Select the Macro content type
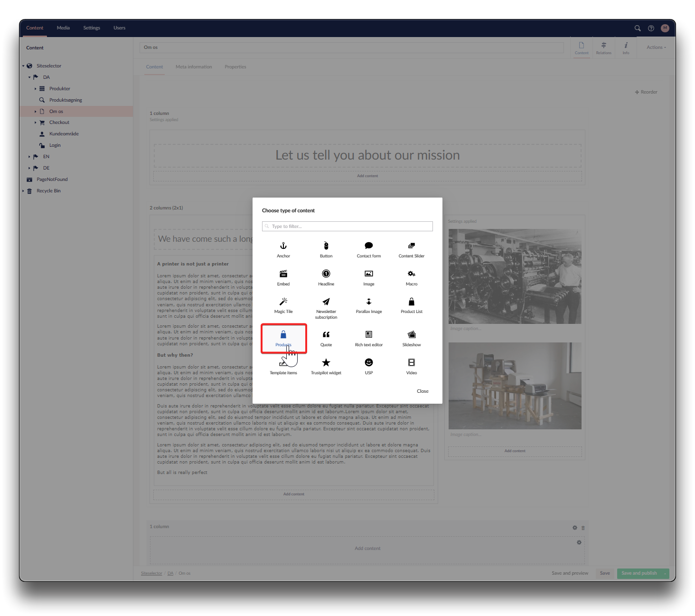Screen dimensions: 695x616 [x=412, y=278]
